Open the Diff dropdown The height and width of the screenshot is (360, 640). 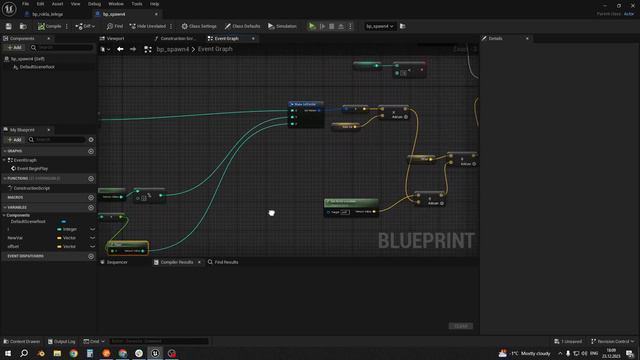(85, 26)
